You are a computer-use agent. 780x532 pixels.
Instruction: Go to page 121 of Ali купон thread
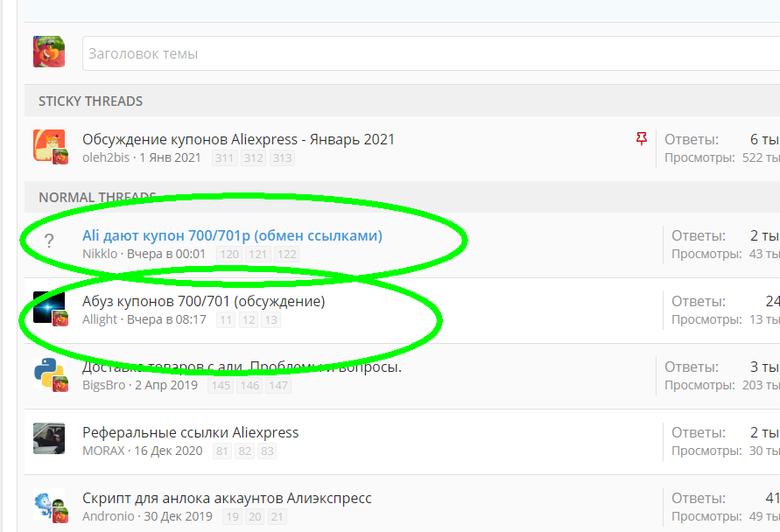click(x=257, y=255)
